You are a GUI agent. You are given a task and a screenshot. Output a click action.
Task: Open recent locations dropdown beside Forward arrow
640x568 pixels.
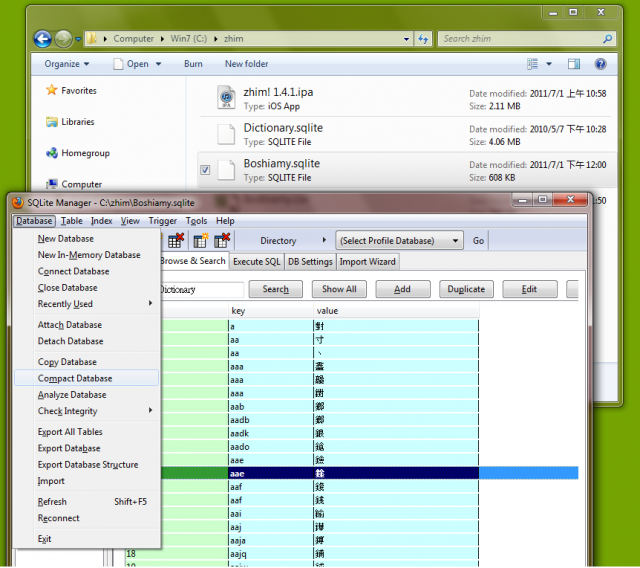click(x=78, y=39)
